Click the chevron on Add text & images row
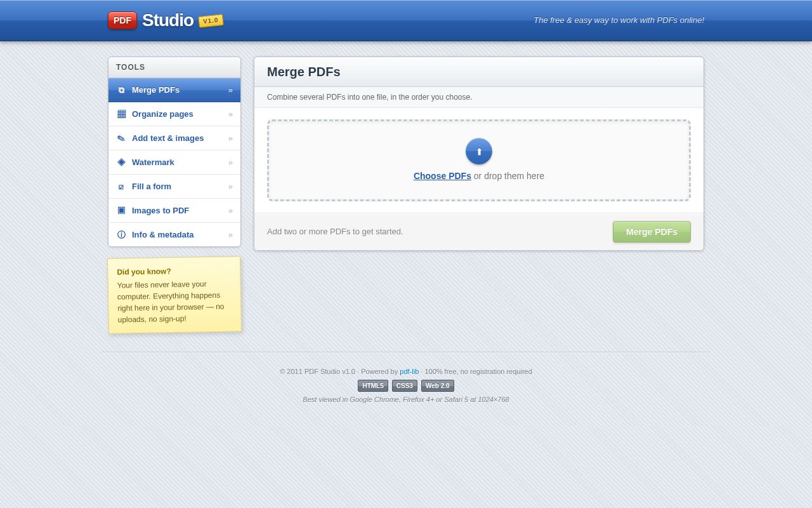Image resolution: width=812 pixels, height=508 pixels. click(230, 138)
